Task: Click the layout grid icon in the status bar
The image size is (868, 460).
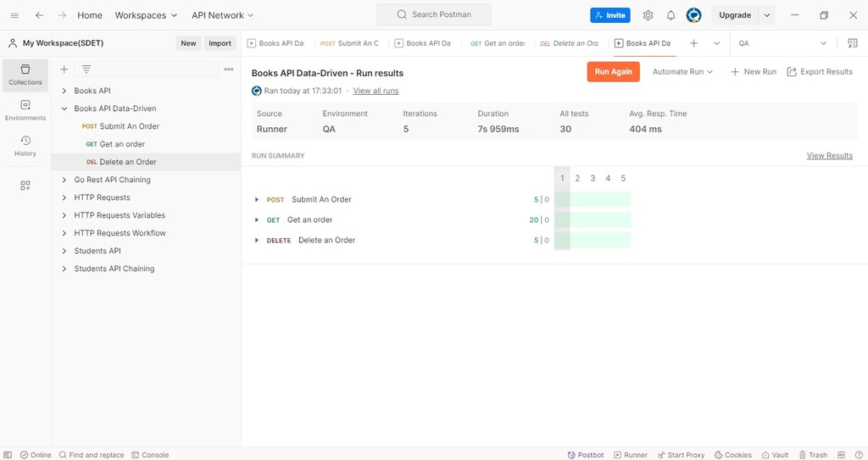Action: click(842, 455)
